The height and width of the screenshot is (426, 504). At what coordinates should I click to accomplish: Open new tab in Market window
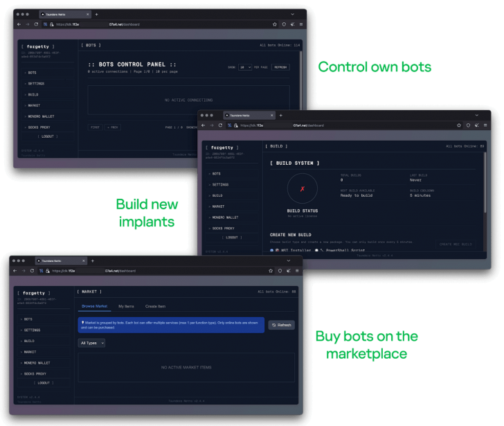(93, 260)
